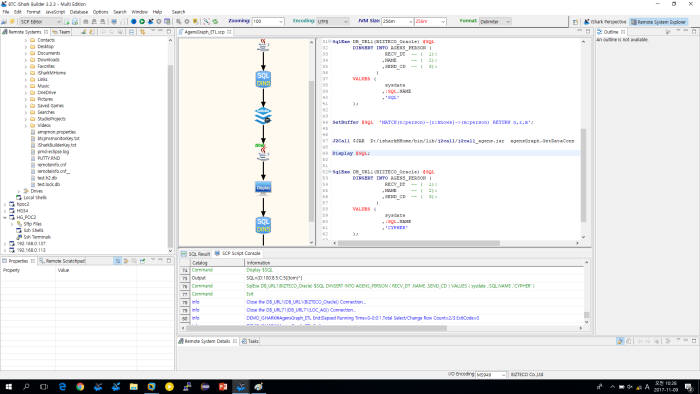The width and height of the screenshot is (700, 394).
Task: Expand the Sftp Files node
Action: click(12, 224)
